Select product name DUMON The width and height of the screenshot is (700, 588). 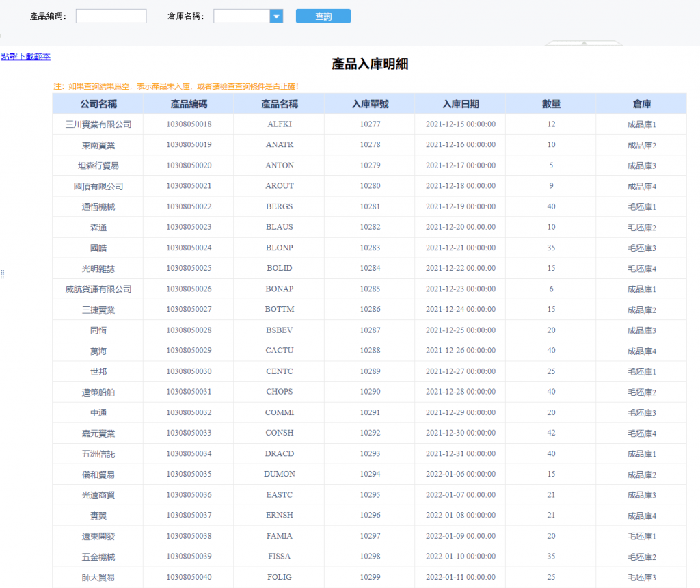pyautogui.click(x=280, y=474)
